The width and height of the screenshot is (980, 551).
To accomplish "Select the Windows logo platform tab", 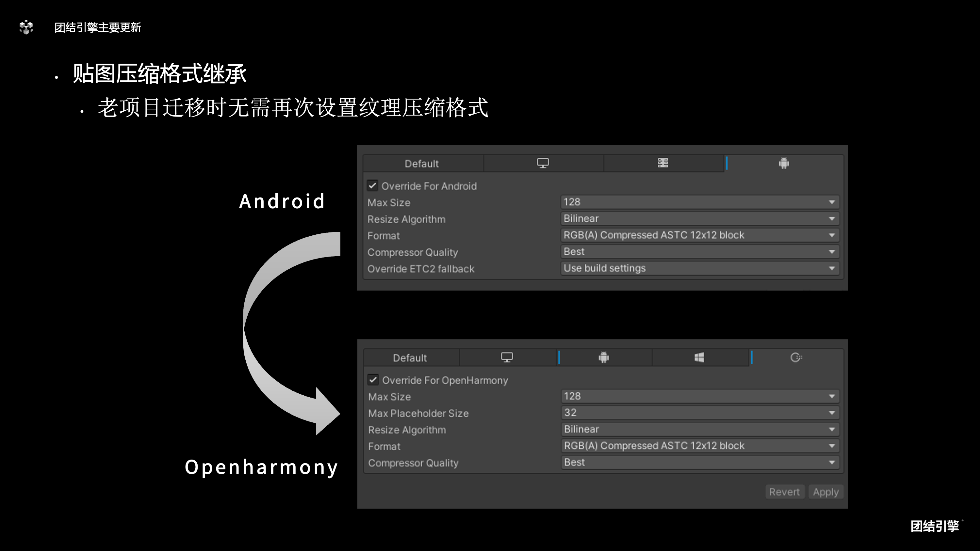I will pos(699,357).
